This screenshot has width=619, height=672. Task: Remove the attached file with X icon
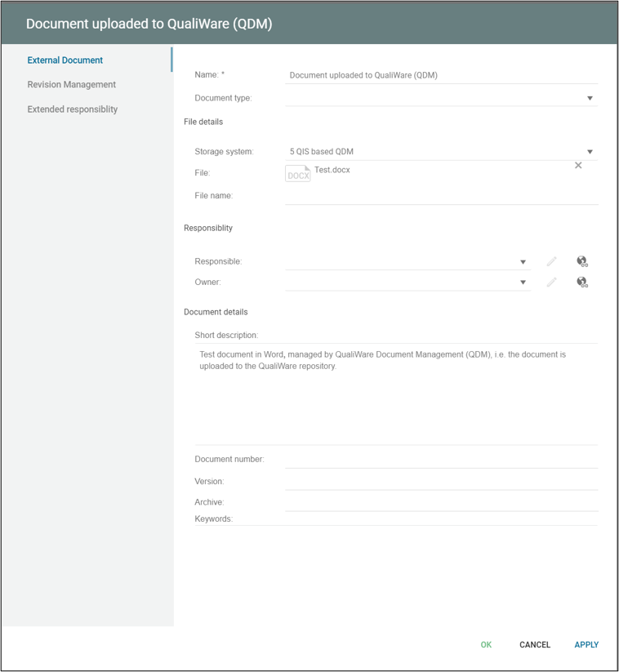point(578,166)
